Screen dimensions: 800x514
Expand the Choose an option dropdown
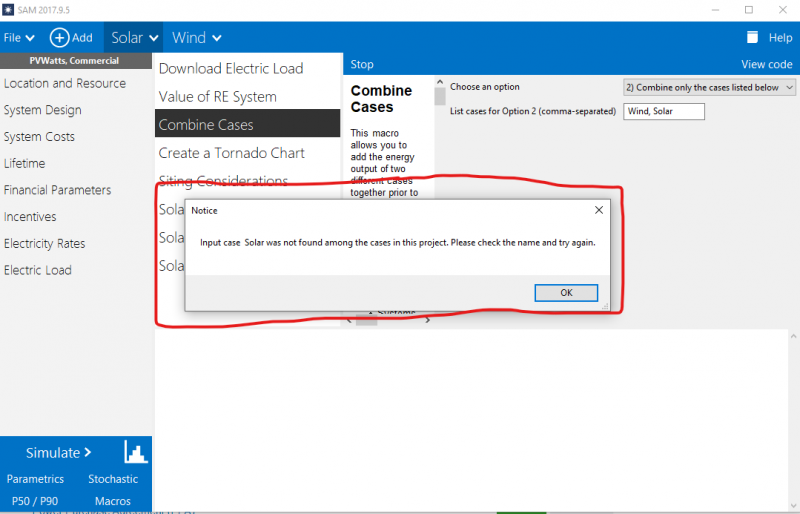(709, 87)
